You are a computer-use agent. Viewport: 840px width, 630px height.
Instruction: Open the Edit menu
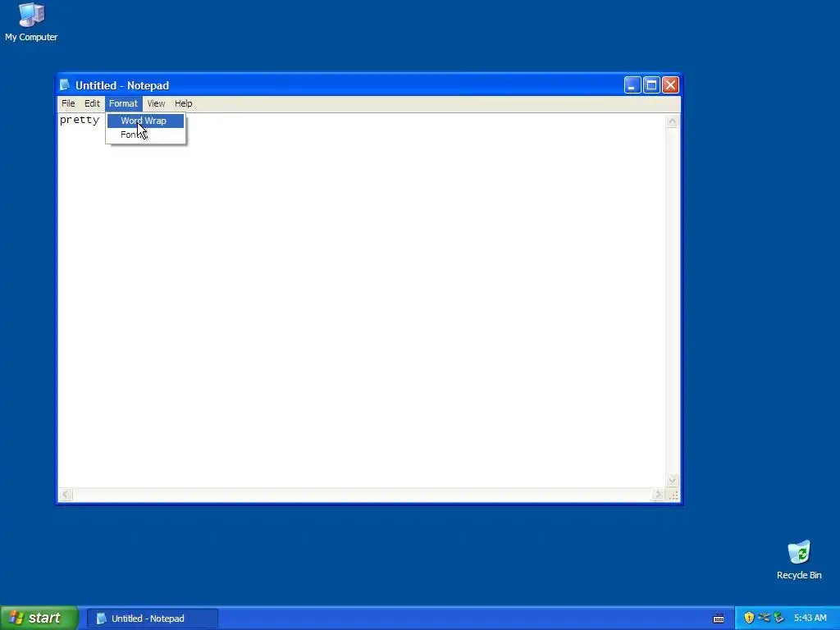coord(92,103)
